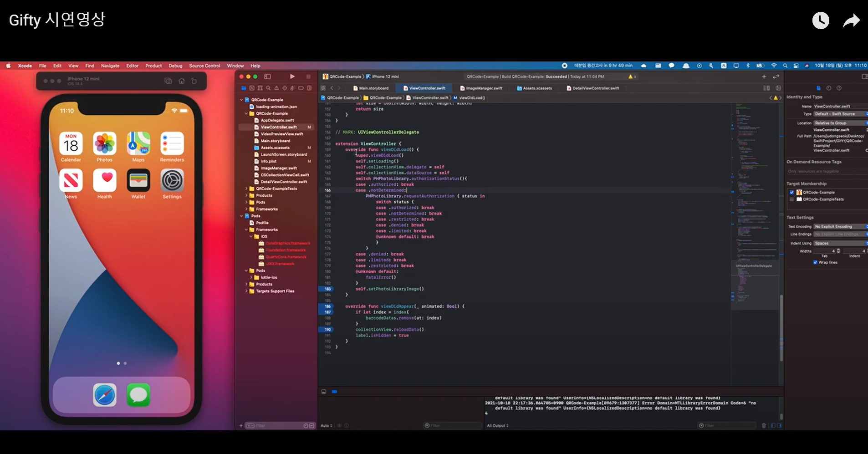This screenshot has height=454, width=868.
Task: Show the History inspector clock icon
Action: pyautogui.click(x=829, y=88)
